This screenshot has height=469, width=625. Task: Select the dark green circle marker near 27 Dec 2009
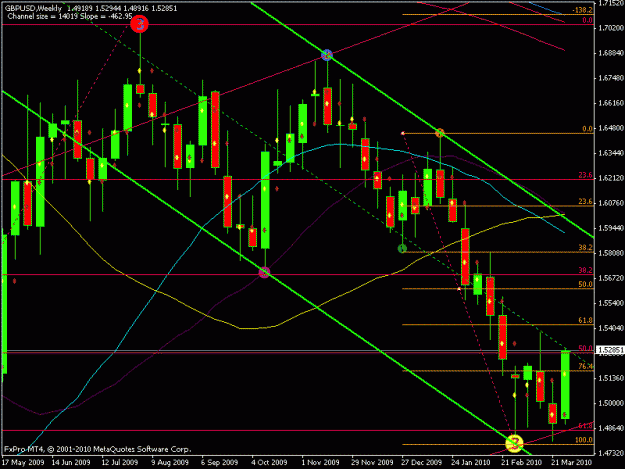pyautogui.click(x=402, y=249)
